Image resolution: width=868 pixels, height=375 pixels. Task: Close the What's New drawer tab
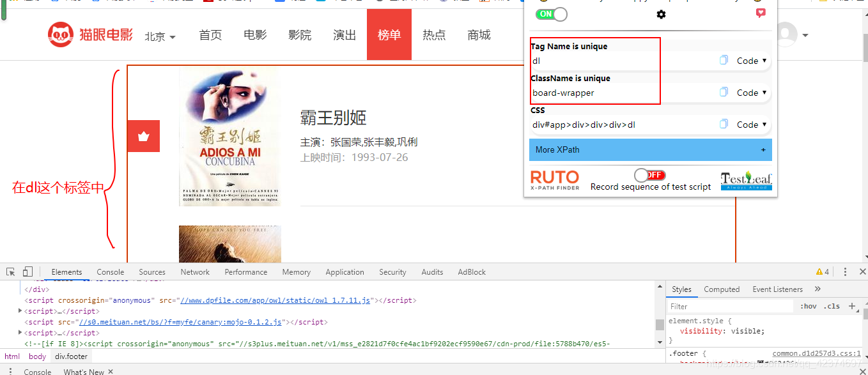pos(111,371)
